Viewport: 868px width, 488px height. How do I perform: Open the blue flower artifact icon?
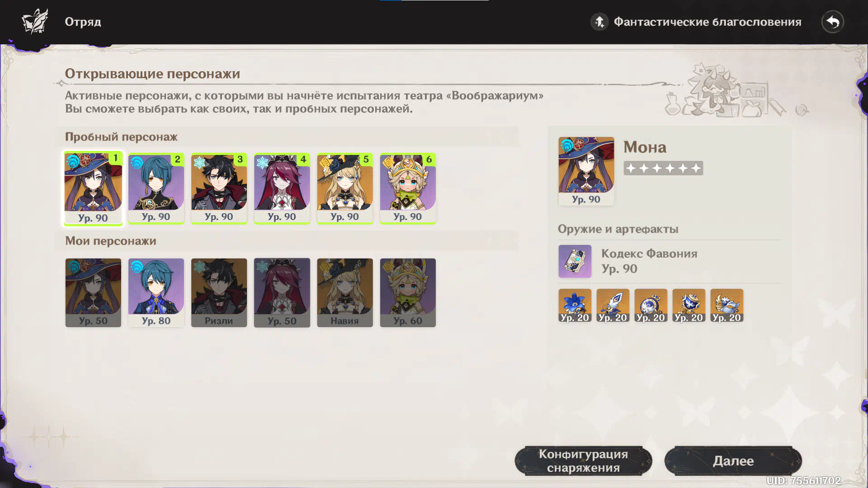click(x=575, y=305)
